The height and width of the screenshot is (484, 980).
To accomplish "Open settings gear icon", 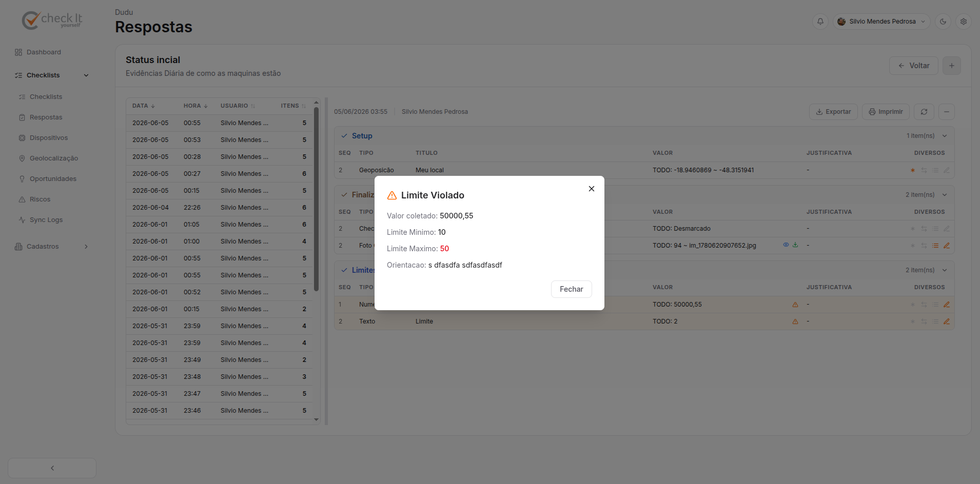I will (964, 22).
